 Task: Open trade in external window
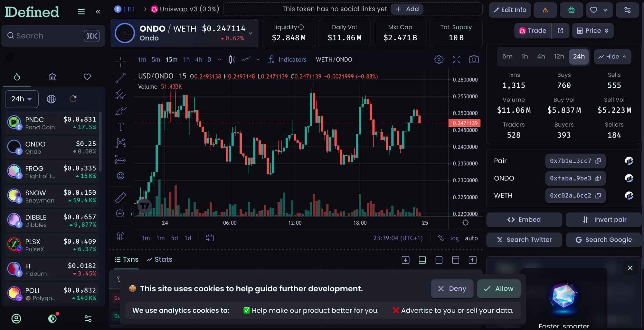tap(560, 31)
